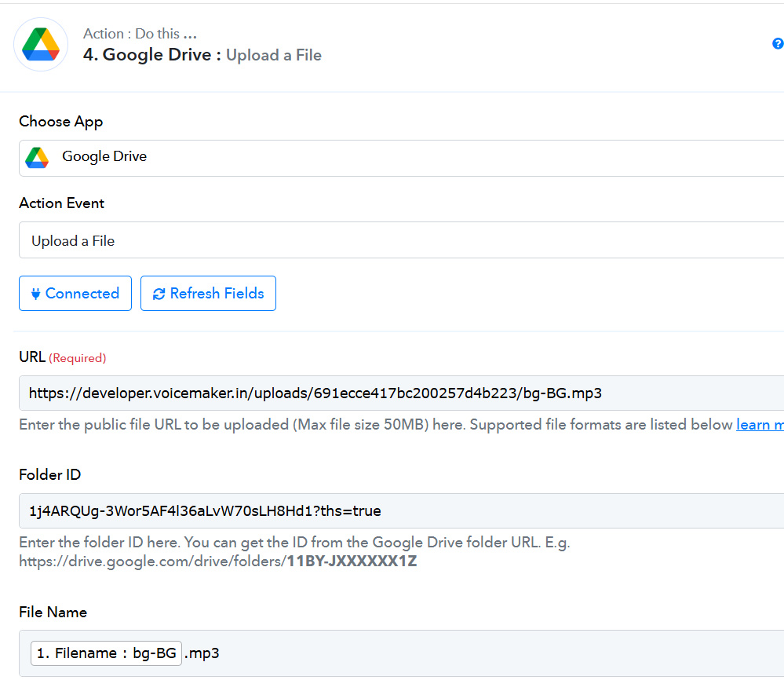Click the red '(Required)' marker next to URL

(78, 358)
